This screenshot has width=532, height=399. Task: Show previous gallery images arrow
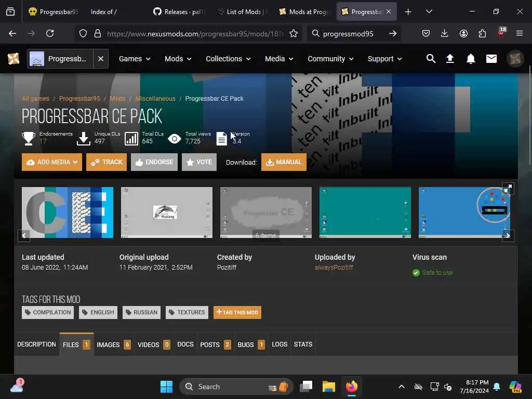[x=24, y=235]
